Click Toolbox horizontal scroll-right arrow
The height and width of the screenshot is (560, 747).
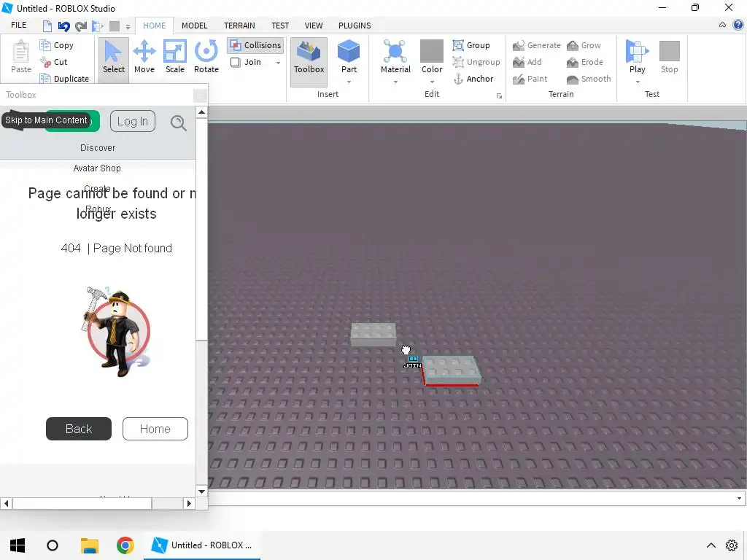189,503
